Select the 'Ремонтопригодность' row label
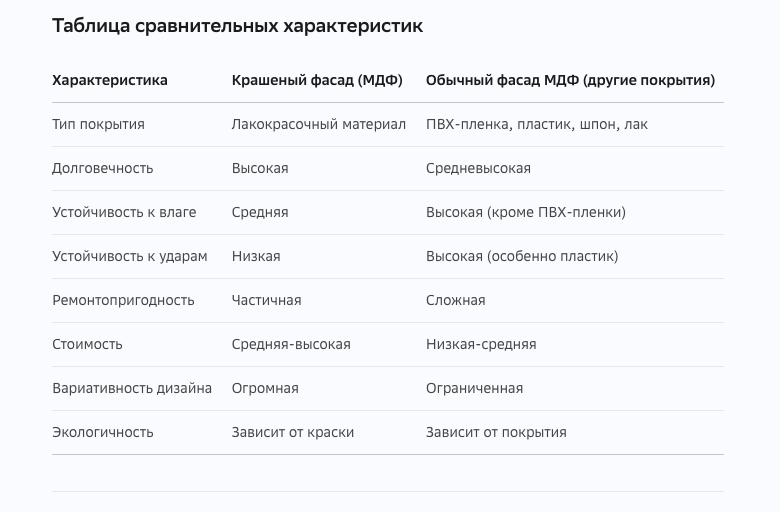The width and height of the screenshot is (780, 512). click(x=123, y=301)
